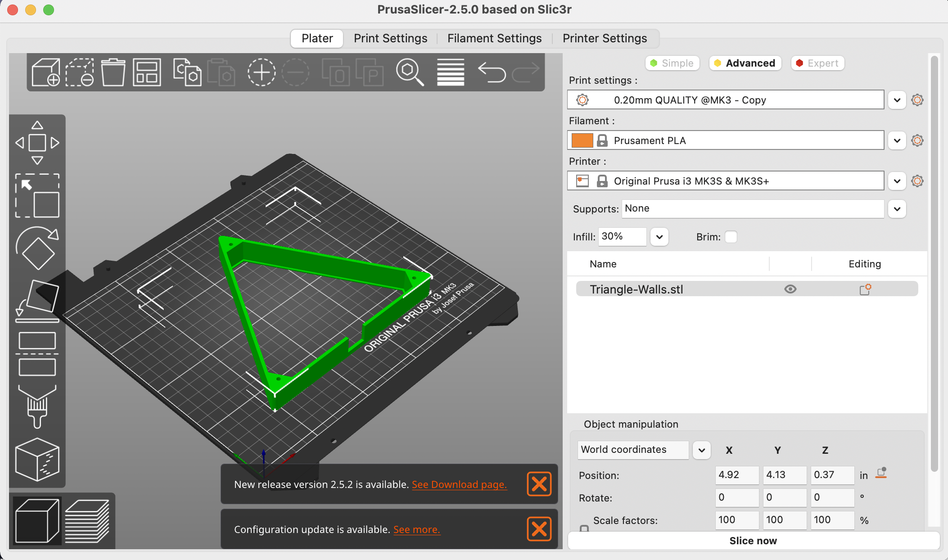Expand the Filament preset dropdown
This screenshot has width=948, height=560.
[897, 140]
